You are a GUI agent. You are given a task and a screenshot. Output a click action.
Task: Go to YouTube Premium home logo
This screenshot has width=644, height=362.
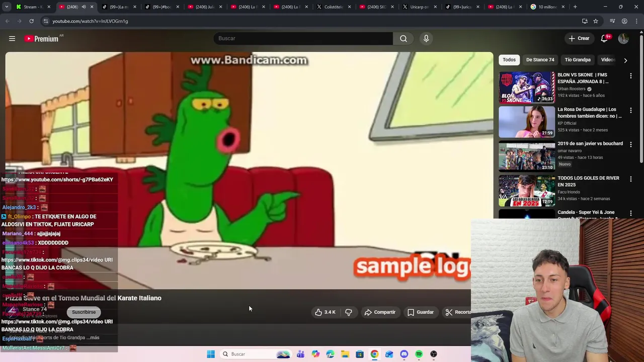click(41, 39)
